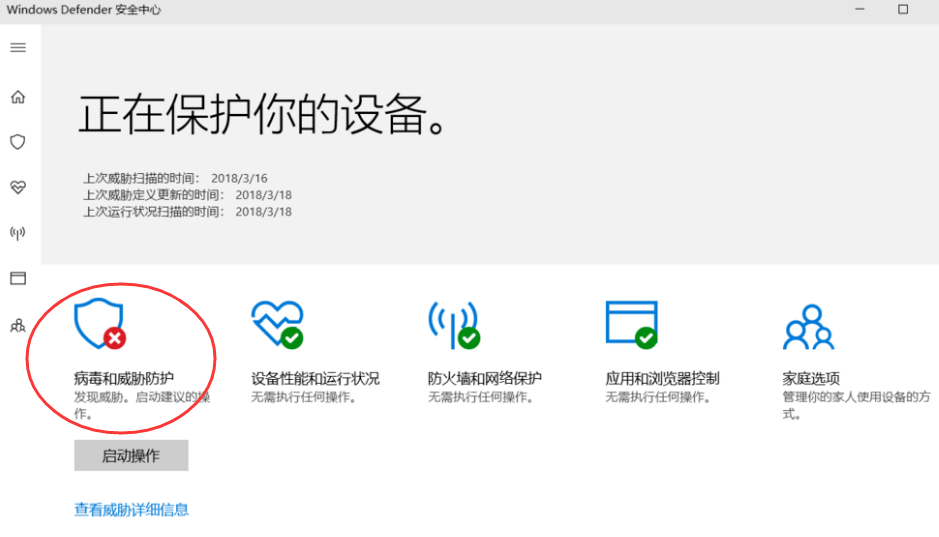The height and width of the screenshot is (537, 939).
Task: Select the firewall network icon in sidebar
Action: (x=18, y=233)
